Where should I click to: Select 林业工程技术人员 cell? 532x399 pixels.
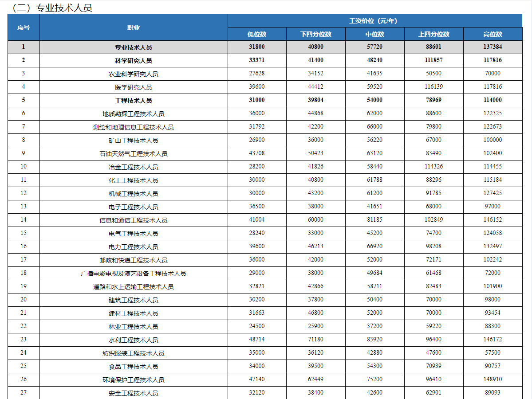[x=134, y=326]
